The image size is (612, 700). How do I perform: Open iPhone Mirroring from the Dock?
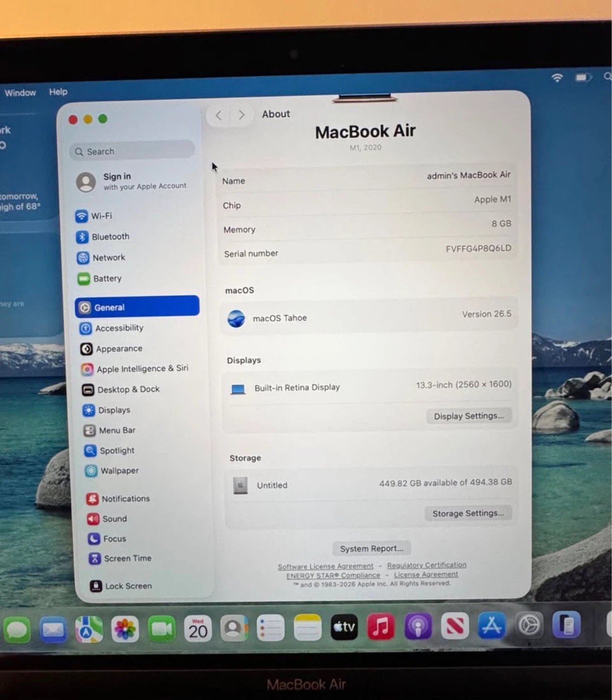point(566,624)
